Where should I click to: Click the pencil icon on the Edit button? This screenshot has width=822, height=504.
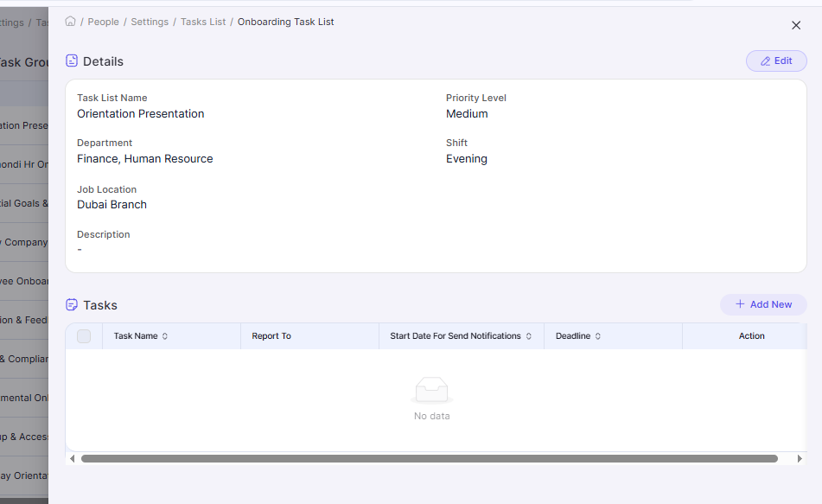[765, 61]
